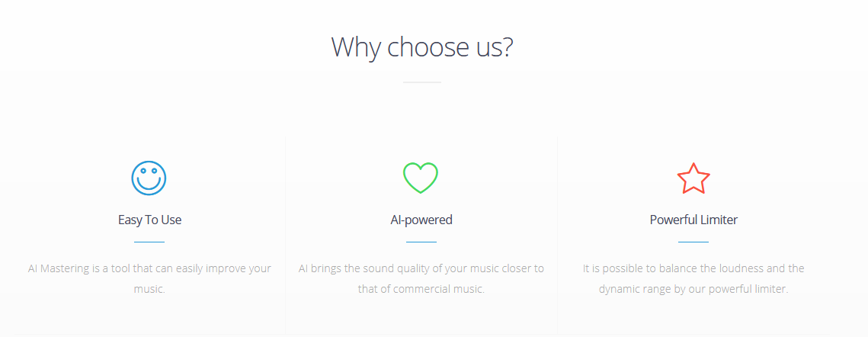Image resolution: width=868 pixels, height=337 pixels.
Task: Click the text "that of commercial music."
Action: [421, 289]
